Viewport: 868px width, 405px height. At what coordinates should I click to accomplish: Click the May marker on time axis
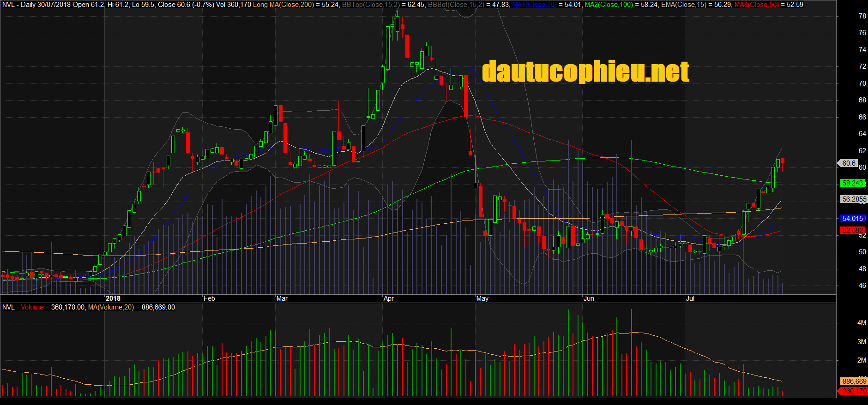pyautogui.click(x=482, y=298)
